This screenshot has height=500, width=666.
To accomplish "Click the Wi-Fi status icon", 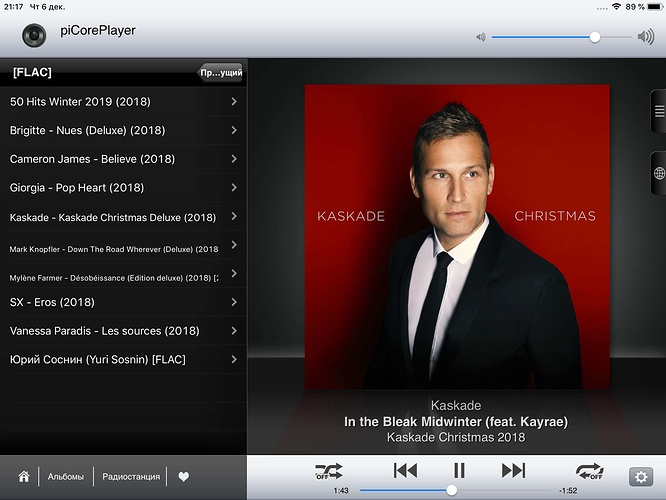I will (x=617, y=7).
